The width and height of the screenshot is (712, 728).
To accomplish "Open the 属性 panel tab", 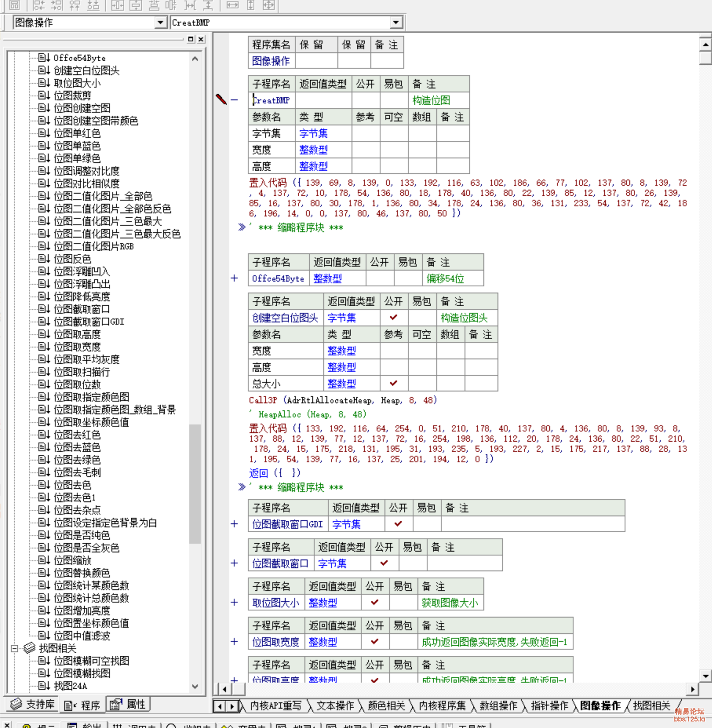I will 128,704.
